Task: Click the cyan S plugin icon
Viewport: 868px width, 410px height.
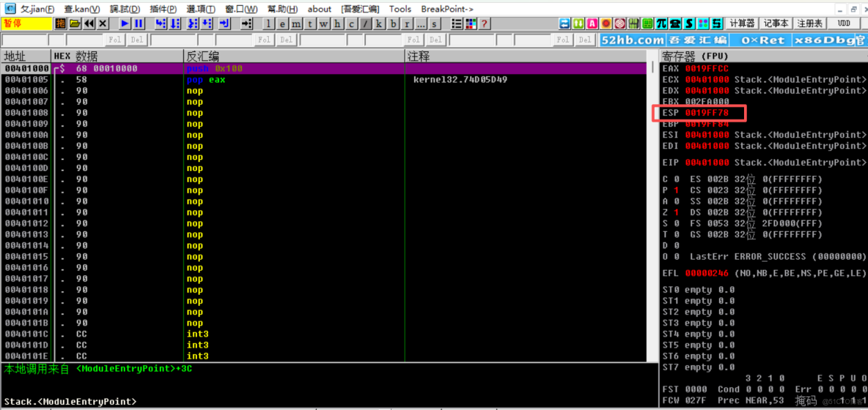Action: pos(689,23)
